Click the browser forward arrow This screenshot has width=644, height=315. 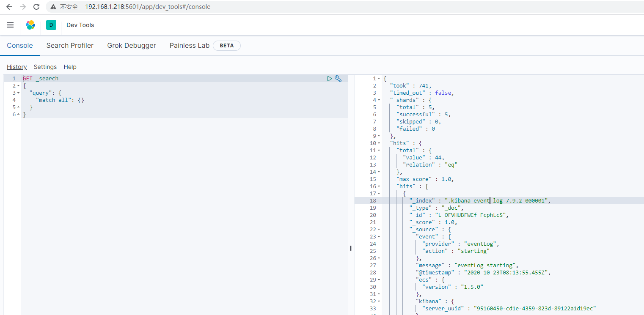coord(23,7)
